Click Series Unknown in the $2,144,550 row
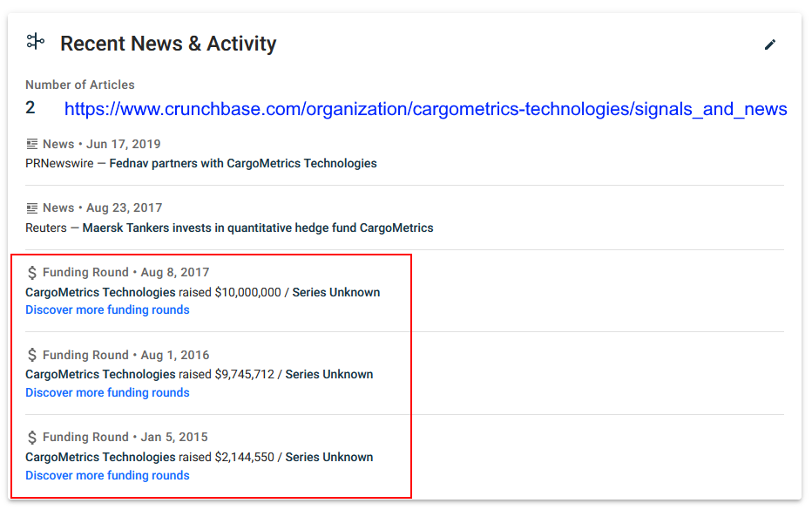Screen dimensions: 812x510 (328, 457)
